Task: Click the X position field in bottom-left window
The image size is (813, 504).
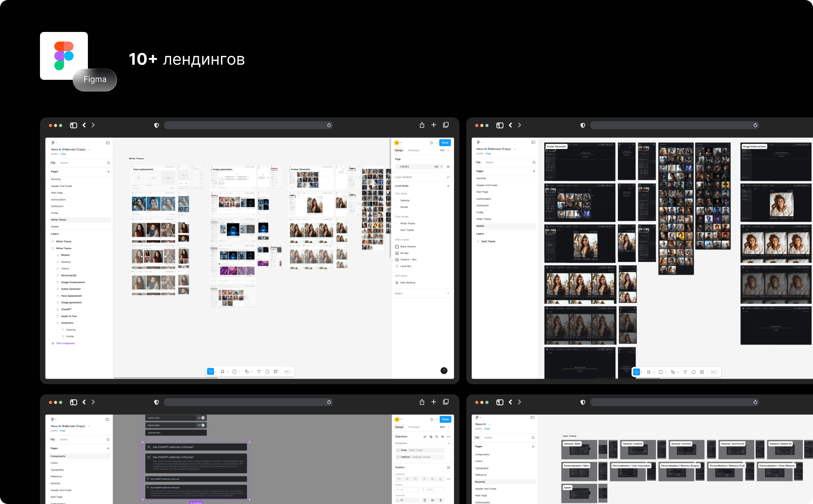Action: click(x=407, y=490)
